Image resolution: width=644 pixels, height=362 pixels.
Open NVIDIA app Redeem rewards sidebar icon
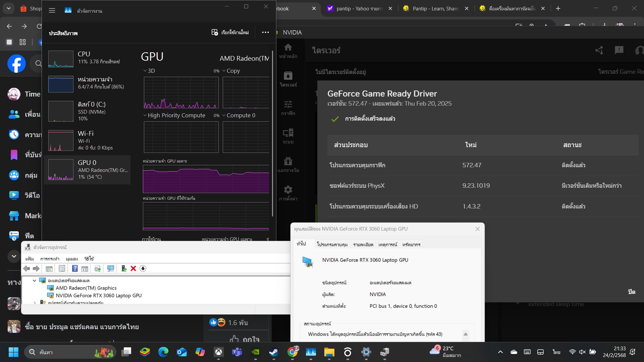(x=288, y=165)
